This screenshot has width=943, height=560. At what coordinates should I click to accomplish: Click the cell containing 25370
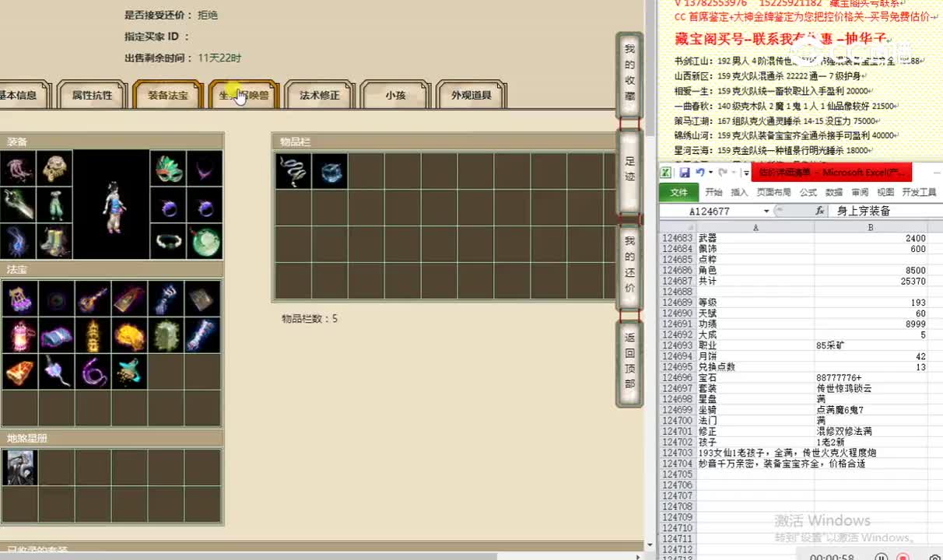tap(871, 282)
